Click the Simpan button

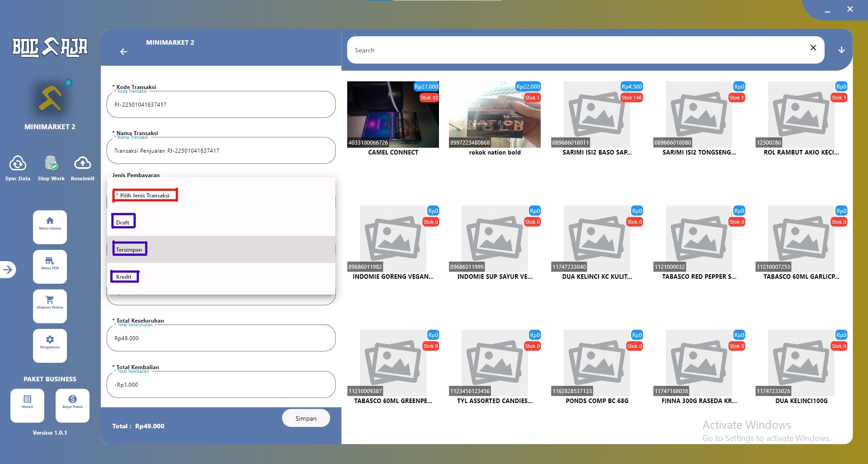click(306, 418)
